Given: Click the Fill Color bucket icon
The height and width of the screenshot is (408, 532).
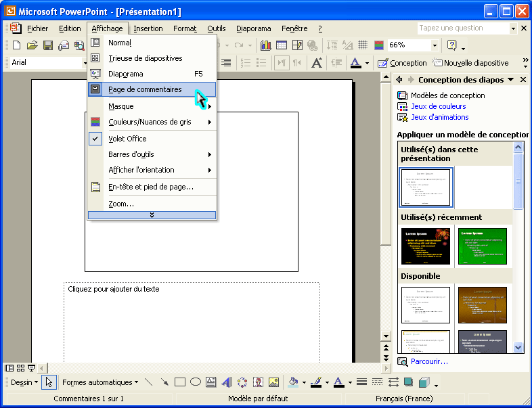Looking at the screenshot, I should point(293,382).
